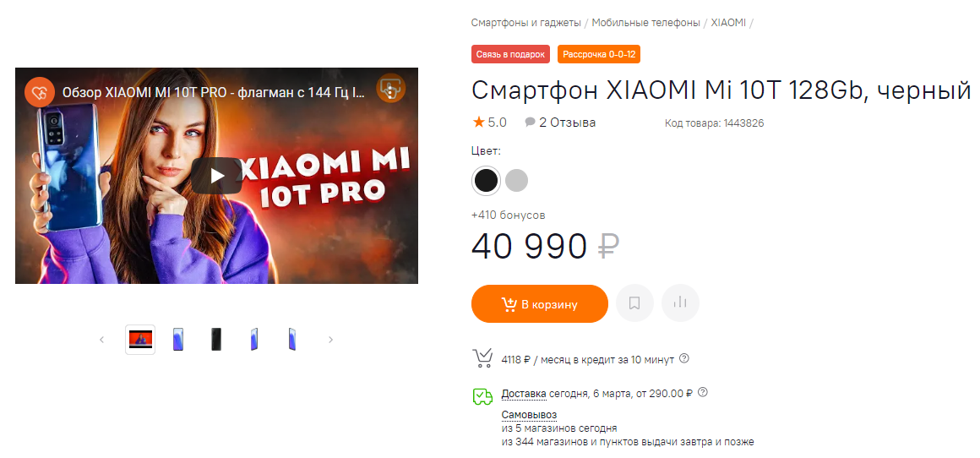Add phone to cart with В корзину

[x=539, y=303]
